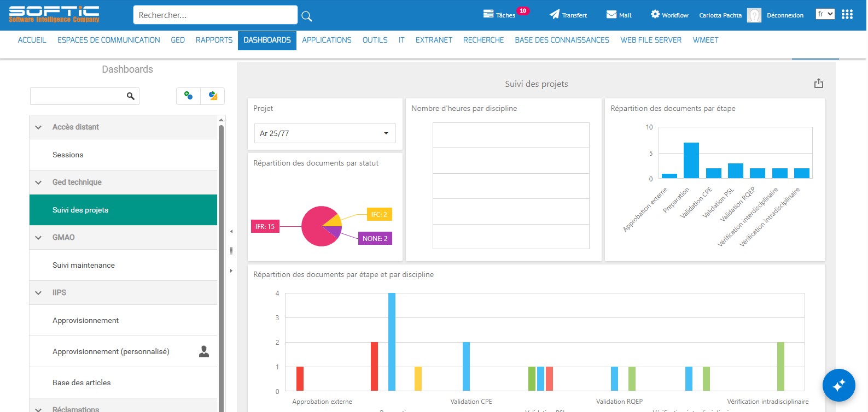The height and width of the screenshot is (412, 868).
Task: Open the Workflow gear icon
Action: point(655,14)
